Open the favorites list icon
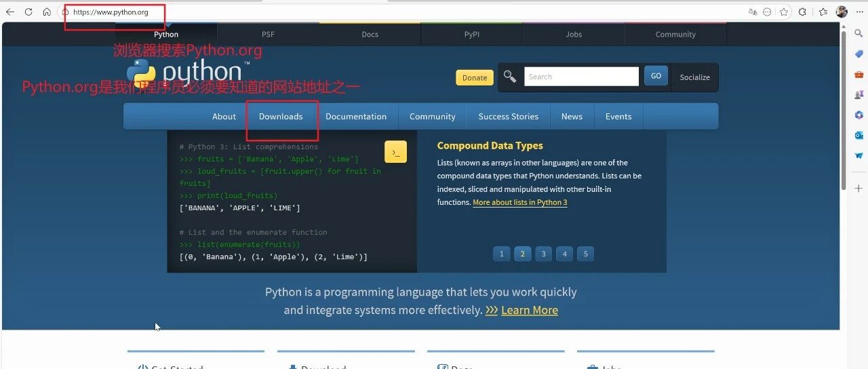The width and height of the screenshot is (868, 369). (823, 12)
